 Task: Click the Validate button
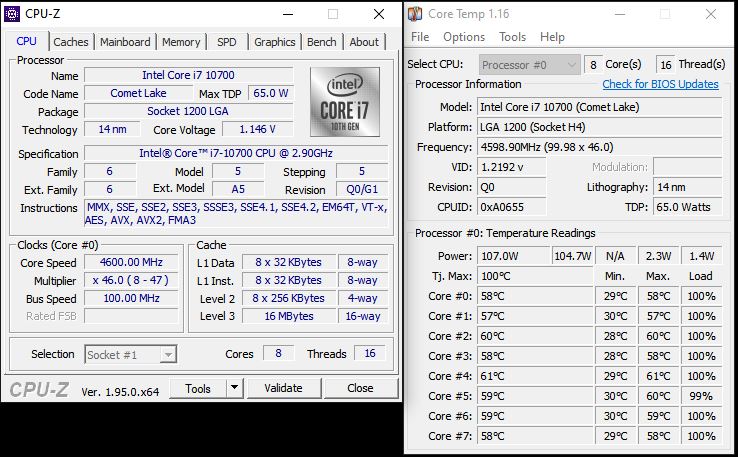[283, 388]
